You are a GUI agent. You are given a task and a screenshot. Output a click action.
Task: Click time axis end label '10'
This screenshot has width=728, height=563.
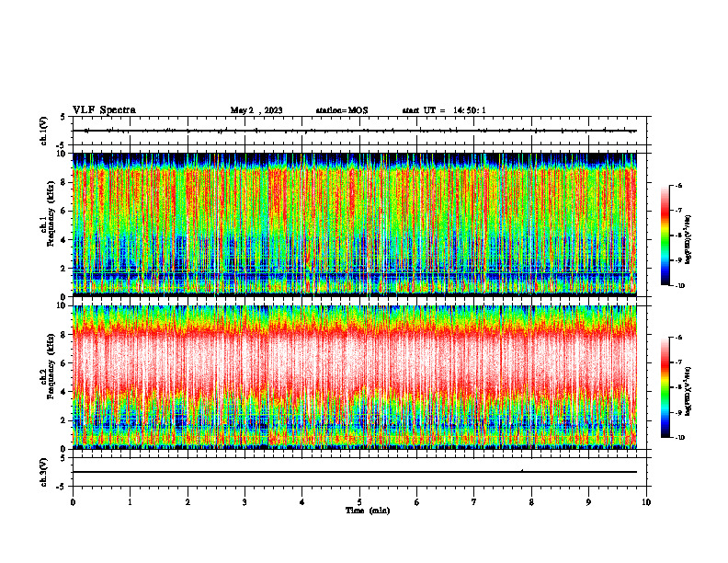tap(646, 502)
